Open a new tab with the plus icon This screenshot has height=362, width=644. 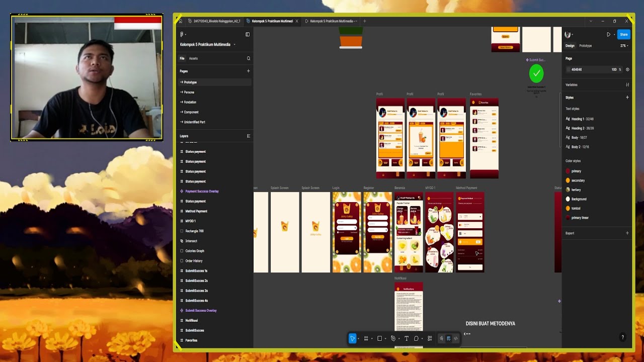(365, 21)
